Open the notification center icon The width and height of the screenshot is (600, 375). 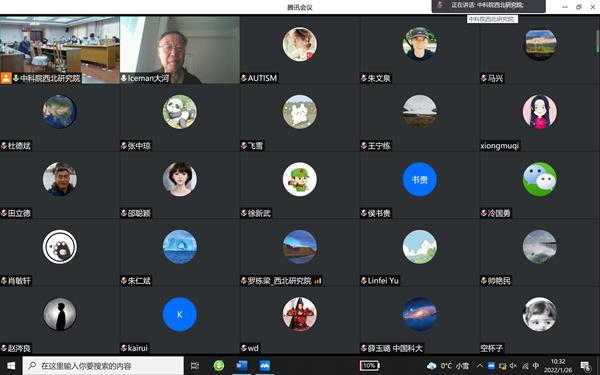585,366
